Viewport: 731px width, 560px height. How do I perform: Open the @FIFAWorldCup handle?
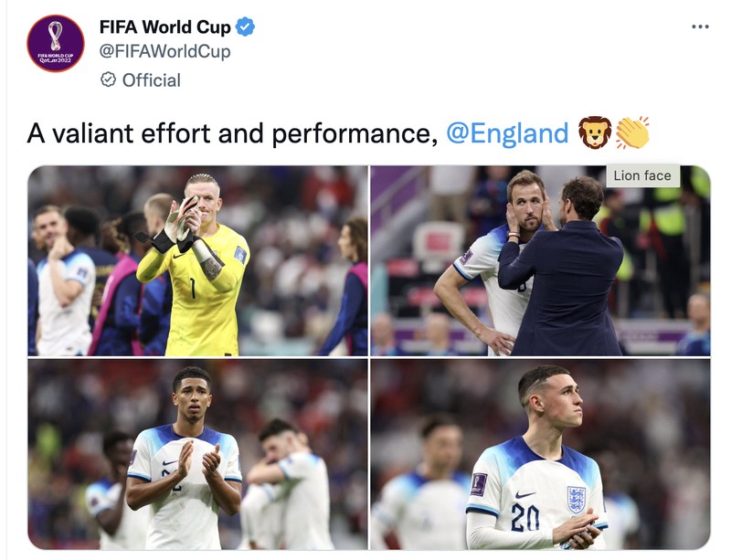coord(164,51)
